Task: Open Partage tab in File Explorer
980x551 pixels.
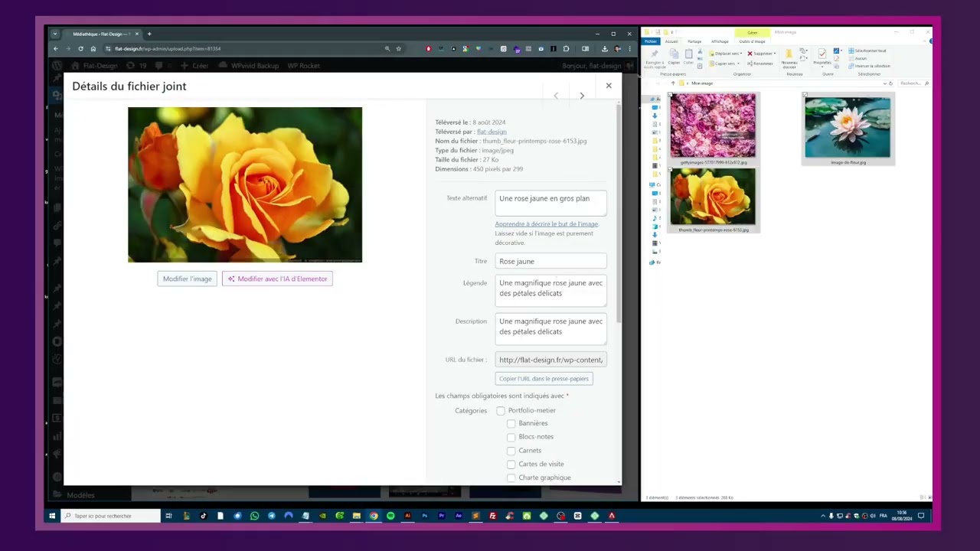Action: (x=694, y=41)
